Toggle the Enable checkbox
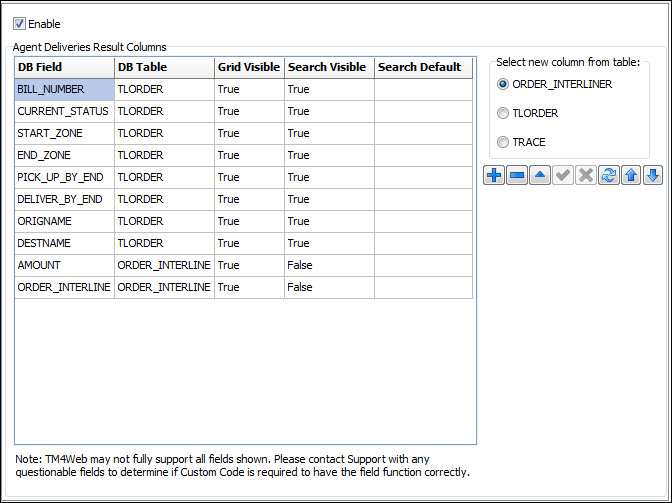This screenshot has width=672, height=503. pyautogui.click(x=20, y=23)
